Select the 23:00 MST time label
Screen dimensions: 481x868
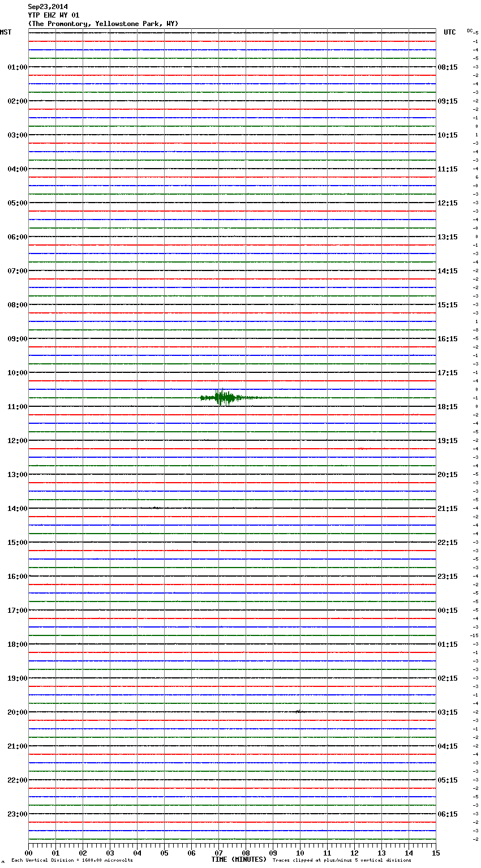pyautogui.click(x=18, y=814)
